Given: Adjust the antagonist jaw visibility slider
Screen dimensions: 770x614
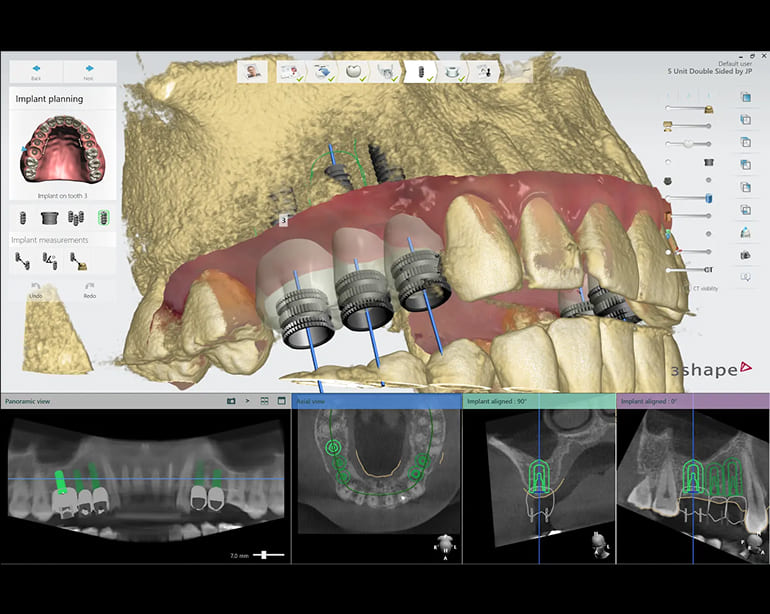Looking at the screenshot, I should (x=688, y=126).
